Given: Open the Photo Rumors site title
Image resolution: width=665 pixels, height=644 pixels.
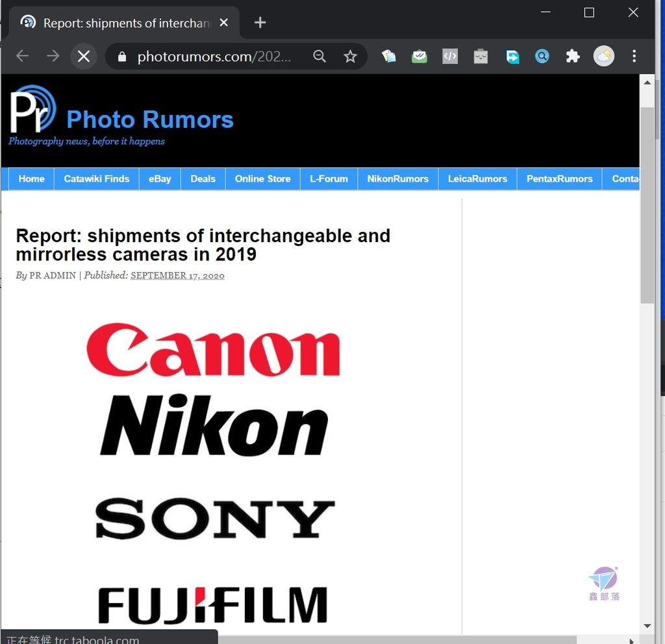Looking at the screenshot, I should pyautogui.click(x=150, y=119).
